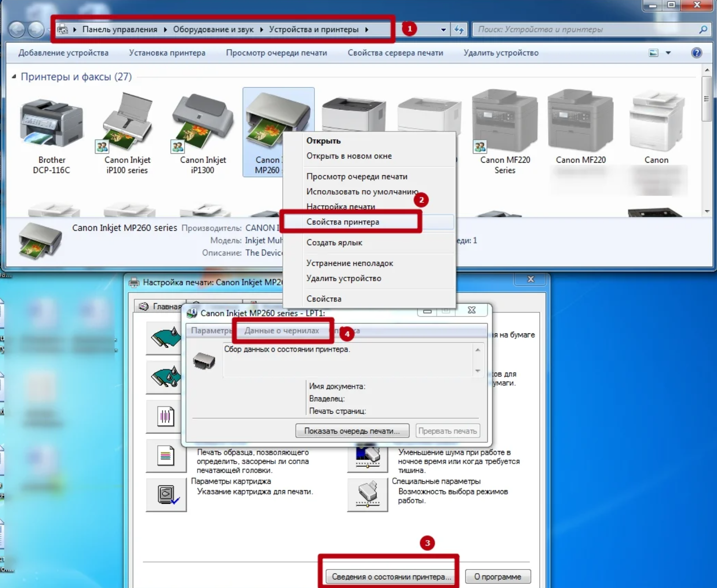Click Показать очередь печати button

(352, 431)
